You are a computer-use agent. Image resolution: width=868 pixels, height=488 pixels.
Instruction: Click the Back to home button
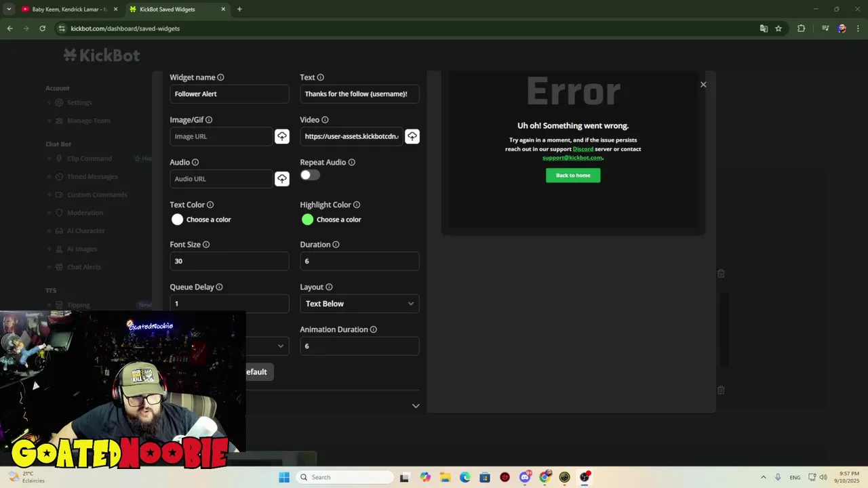(573, 176)
